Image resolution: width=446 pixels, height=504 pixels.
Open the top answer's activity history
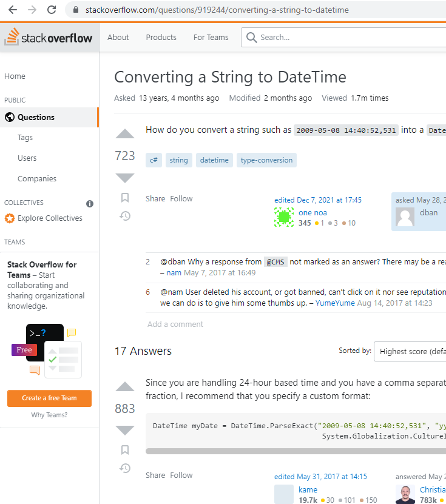tap(125, 468)
